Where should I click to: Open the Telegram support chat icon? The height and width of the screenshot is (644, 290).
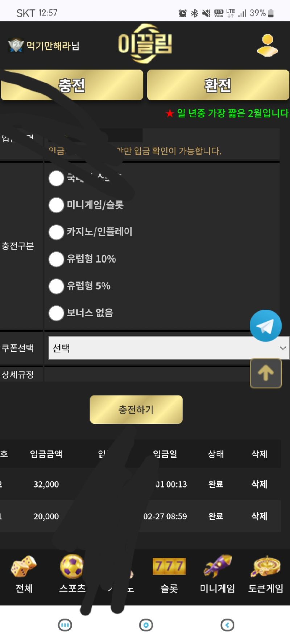point(266,326)
